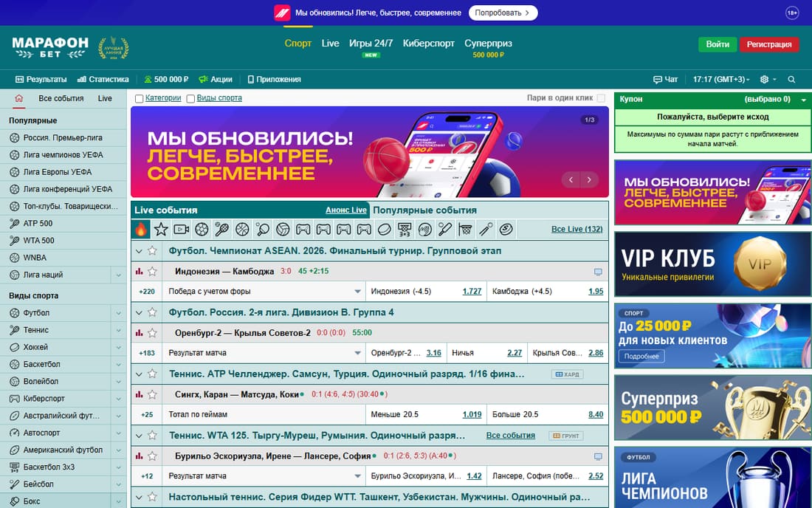
Task: Open Игры 24/7 navigation tab
Action: tap(371, 43)
